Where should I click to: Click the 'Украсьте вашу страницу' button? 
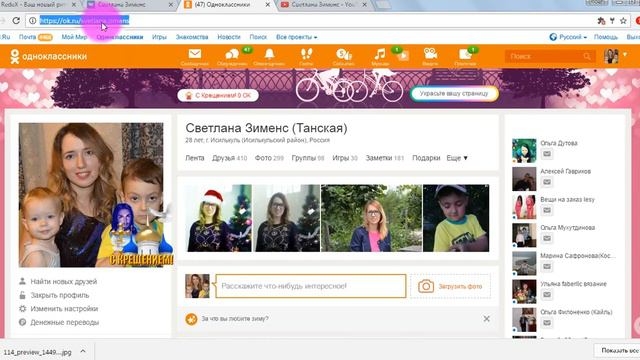click(x=454, y=93)
